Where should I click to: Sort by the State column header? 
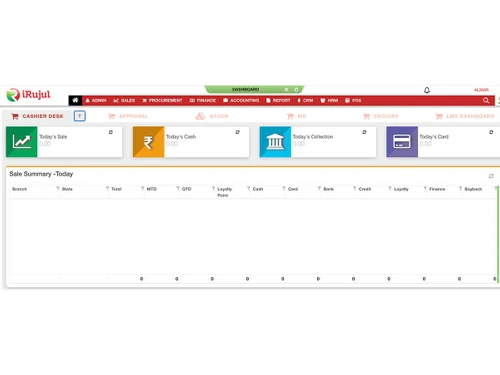click(67, 189)
